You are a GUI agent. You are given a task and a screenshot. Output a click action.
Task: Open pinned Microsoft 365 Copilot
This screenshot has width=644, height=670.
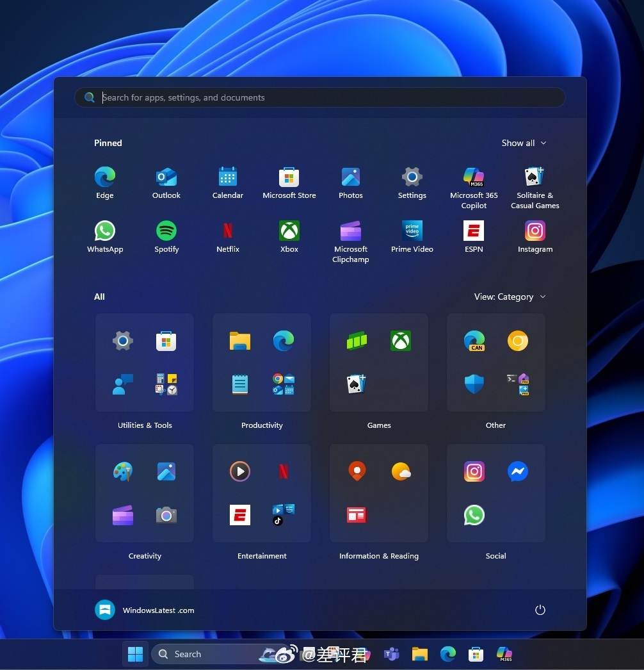click(x=474, y=188)
